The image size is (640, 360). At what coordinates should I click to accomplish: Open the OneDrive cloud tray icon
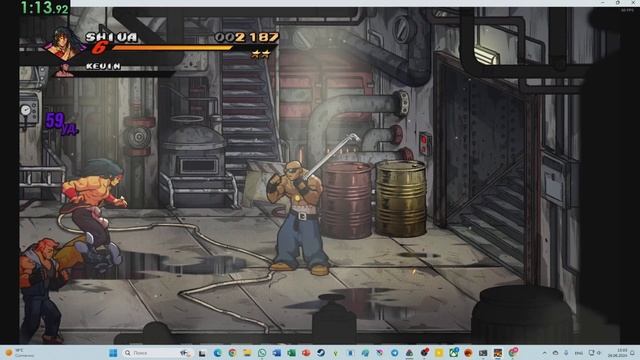(556, 353)
